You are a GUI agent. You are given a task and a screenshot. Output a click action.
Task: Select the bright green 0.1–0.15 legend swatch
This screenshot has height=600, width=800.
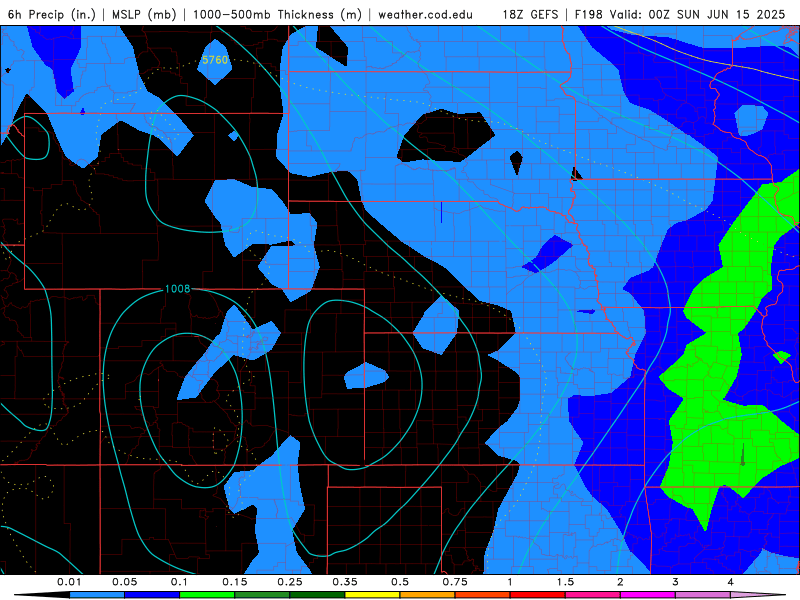coord(207,595)
